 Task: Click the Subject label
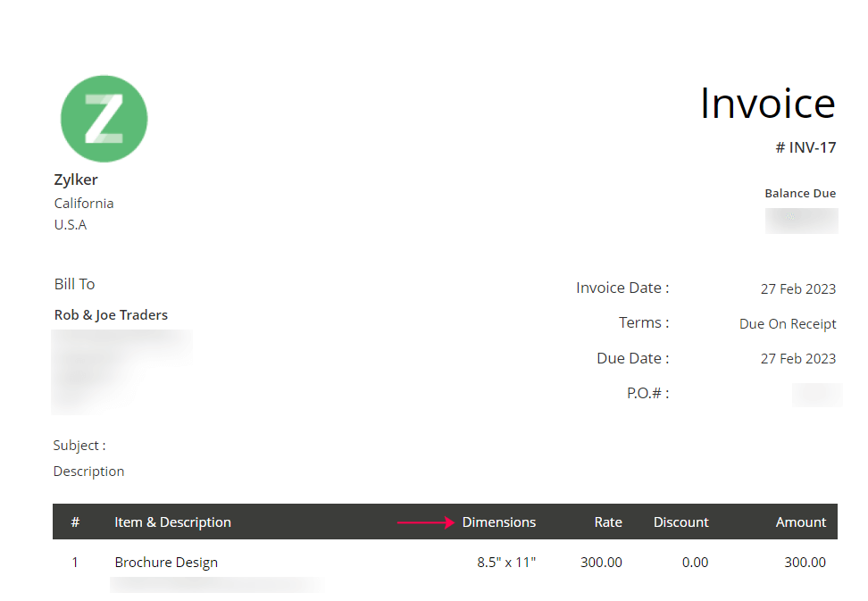79,445
